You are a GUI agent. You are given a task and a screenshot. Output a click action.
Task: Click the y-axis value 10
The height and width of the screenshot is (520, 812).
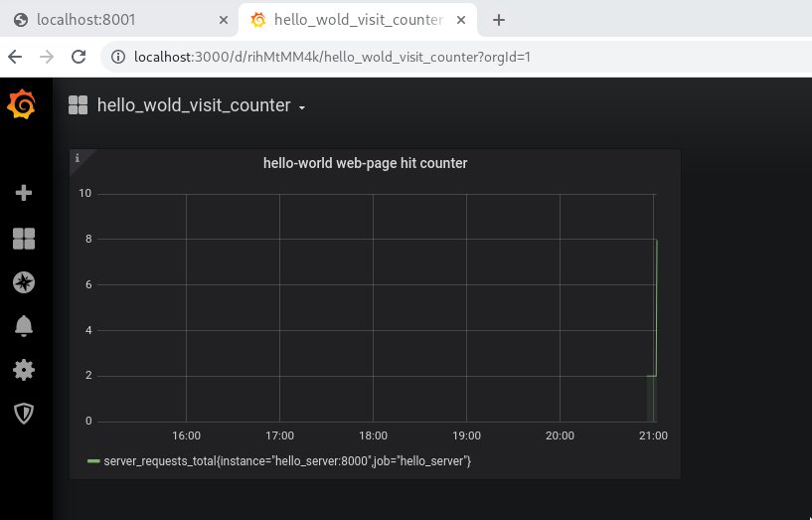84,193
